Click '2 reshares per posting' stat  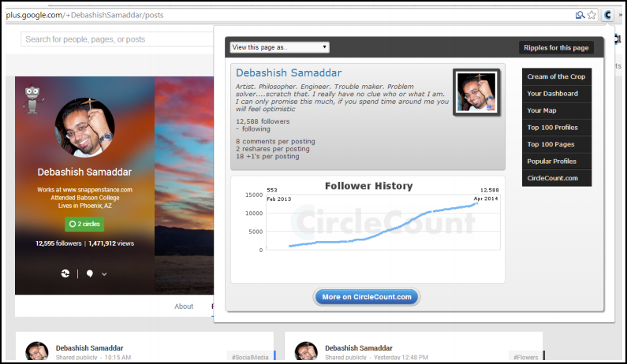tap(273, 149)
